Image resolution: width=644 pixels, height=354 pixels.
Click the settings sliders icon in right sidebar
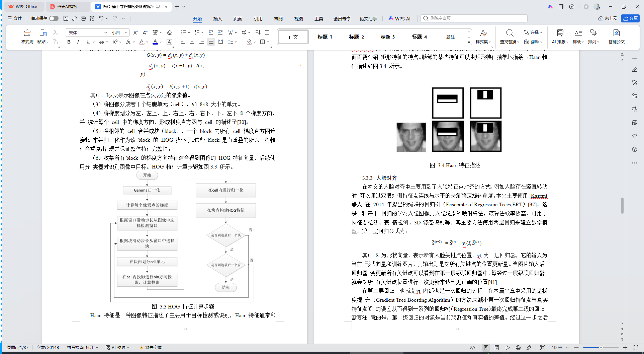coord(634,96)
